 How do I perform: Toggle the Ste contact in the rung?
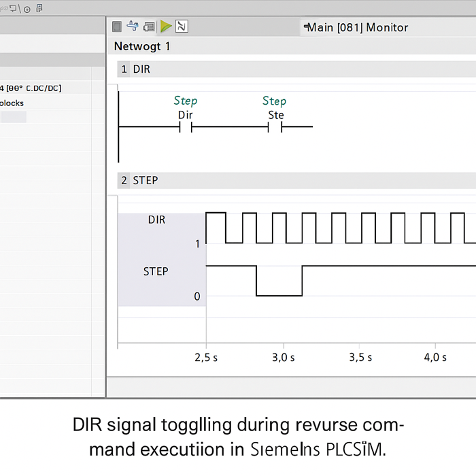[275, 126]
